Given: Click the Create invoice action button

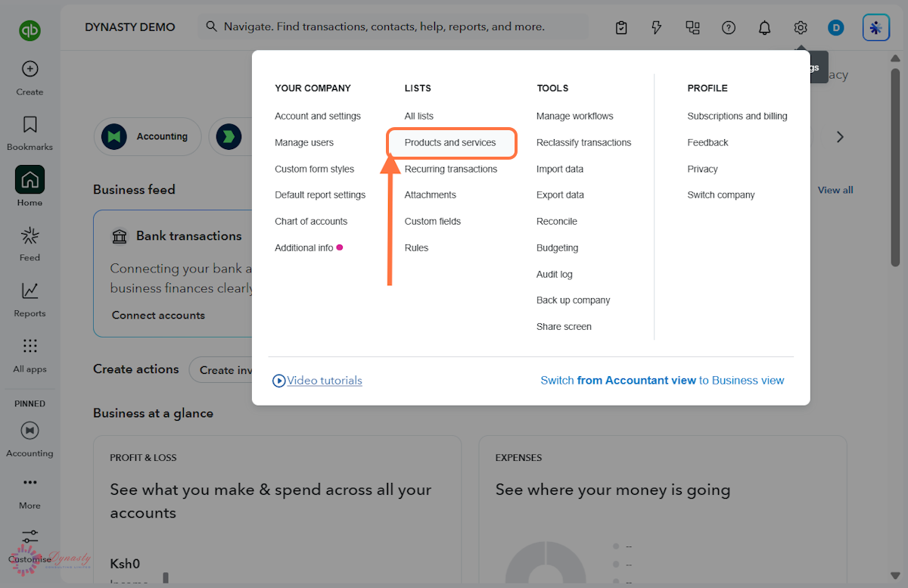Looking at the screenshot, I should (x=221, y=370).
